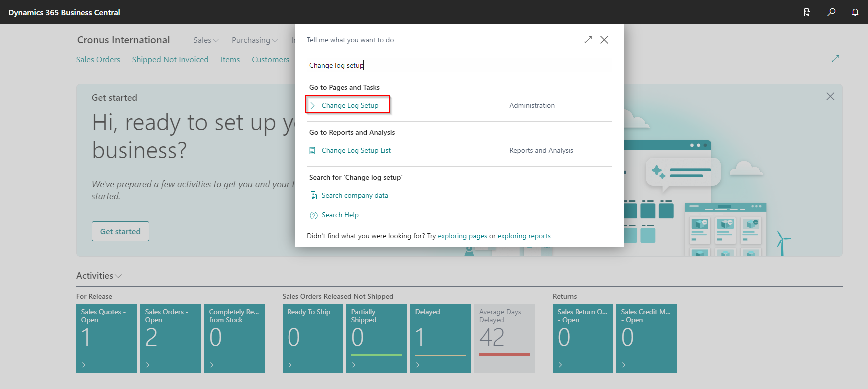
Task: Click the question mark Search Help icon
Action: point(313,215)
